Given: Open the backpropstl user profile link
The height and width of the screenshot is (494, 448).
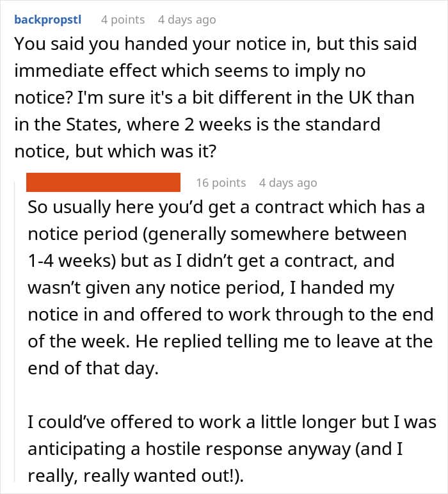Looking at the screenshot, I should pos(48,20).
